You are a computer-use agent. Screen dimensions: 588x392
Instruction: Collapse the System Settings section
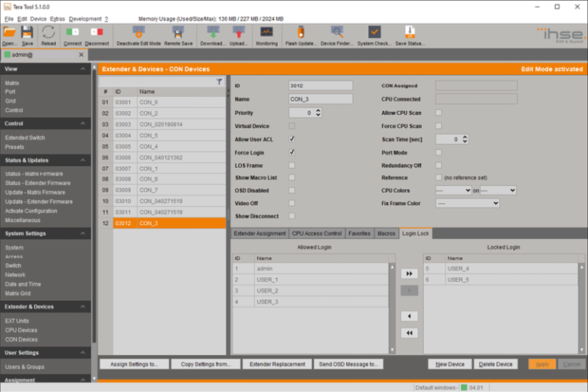pyautogui.click(x=84, y=234)
